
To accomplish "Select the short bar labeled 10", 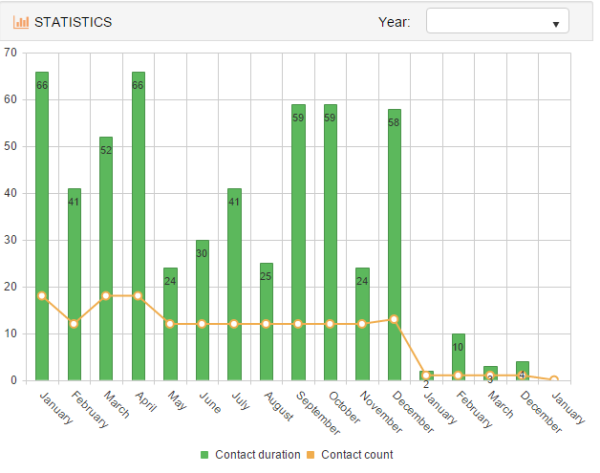I will coord(458,357).
